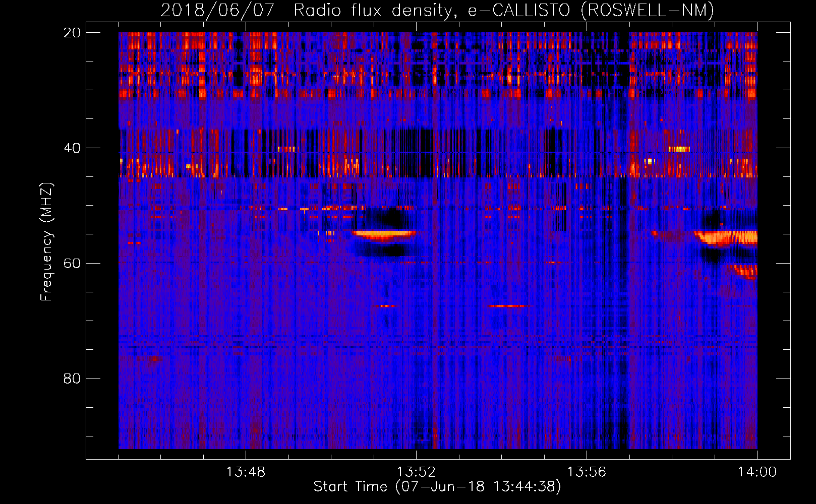The image size is (816, 504).
Task: Click the time tick label "13:48"
Action: pyautogui.click(x=246, y=472)
